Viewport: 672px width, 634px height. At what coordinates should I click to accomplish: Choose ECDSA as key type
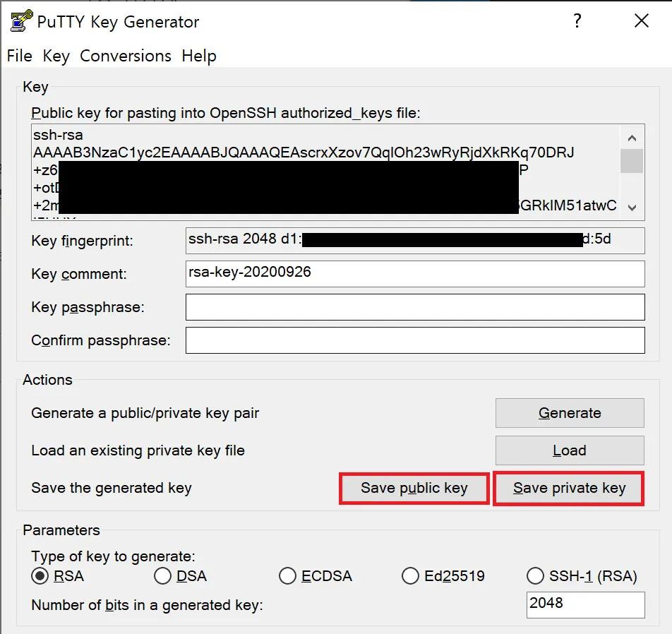[x=287, y=576]
